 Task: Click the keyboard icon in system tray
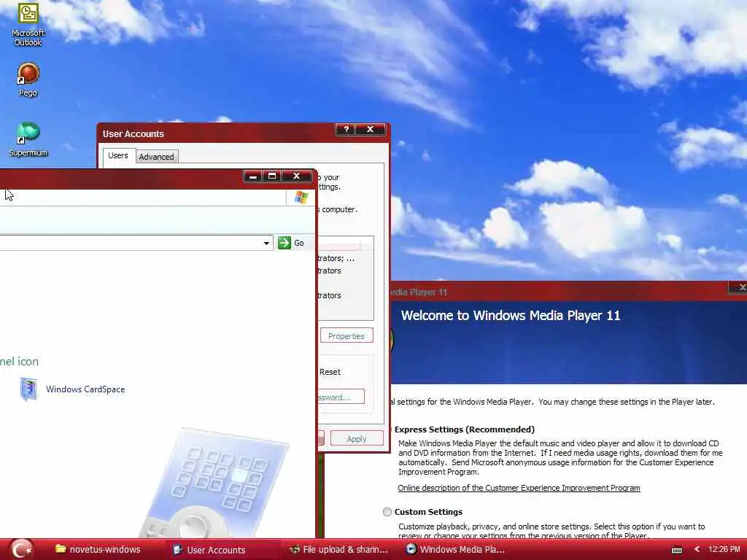(676, 550)
